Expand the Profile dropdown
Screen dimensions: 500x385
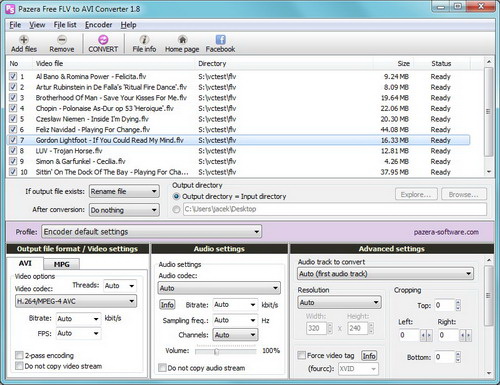click(152, 232)
